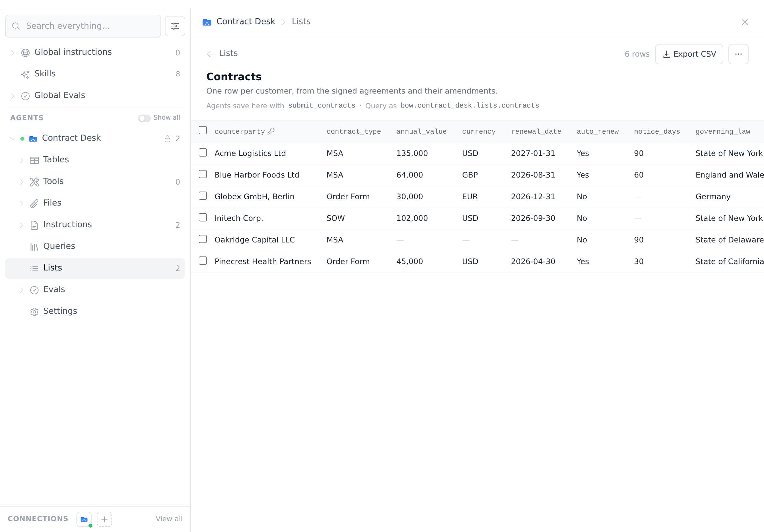Expand the Files chevron

22,203
